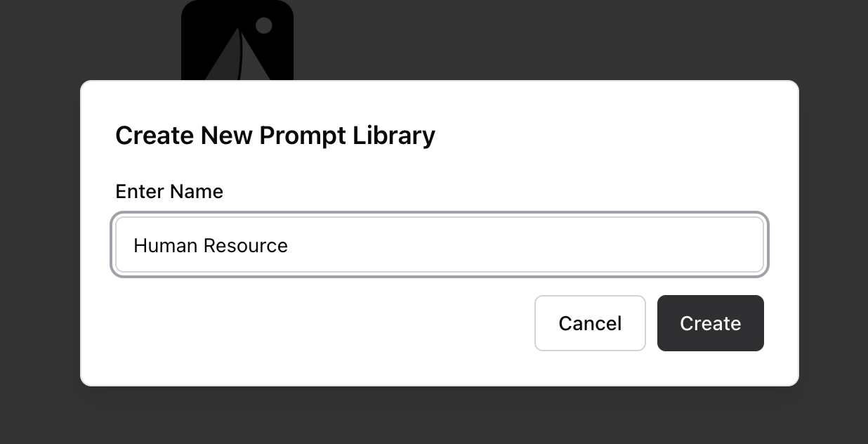Click the 'Enter Name' label
The height and width of the screenshot is (444, 868).
pos(169,191)
